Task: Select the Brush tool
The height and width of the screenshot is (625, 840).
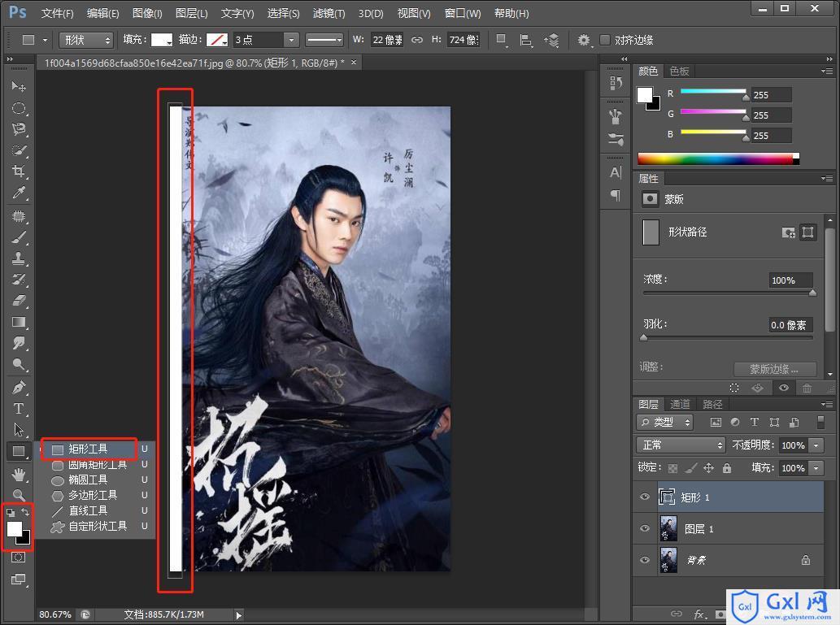Action: (x=18, y=237)
